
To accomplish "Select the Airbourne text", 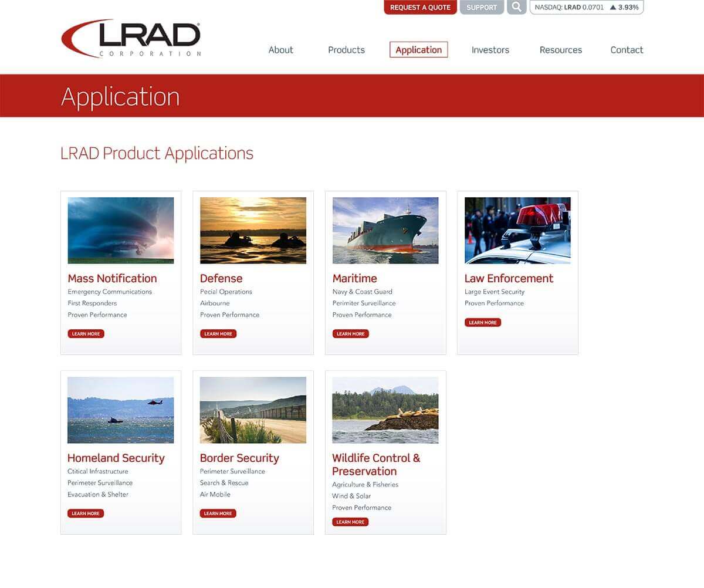I will click(215, 303).
